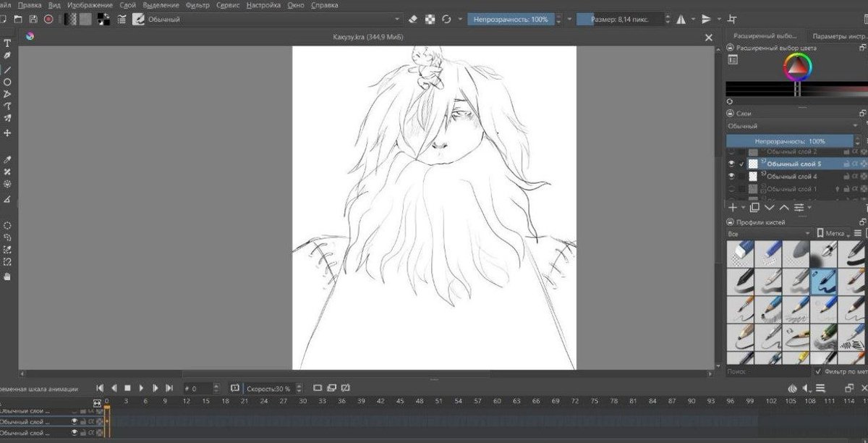Open the 'Фильтр' menu
868x443 pixels.
(x=197, y=5)
